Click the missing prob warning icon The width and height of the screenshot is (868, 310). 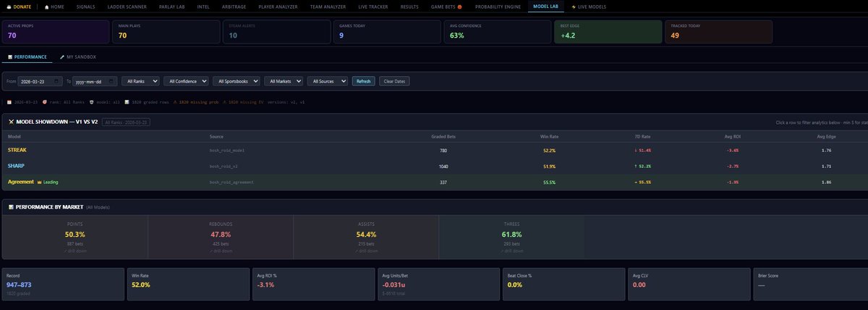[x=174, y=102]
